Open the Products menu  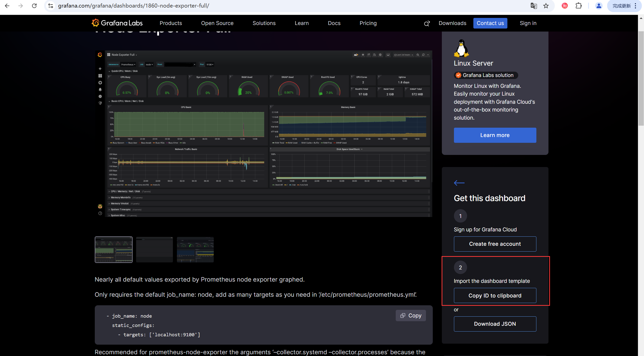point(171,23)
